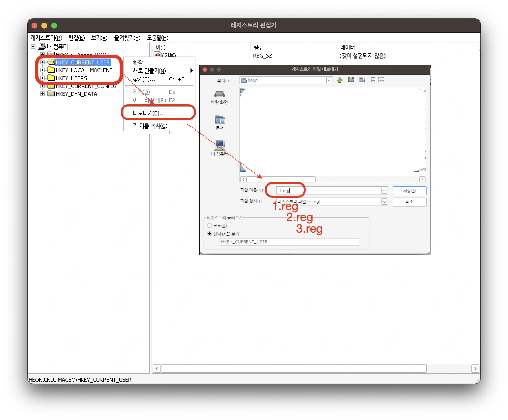Switch file dialog to list view

click(373, 80)
